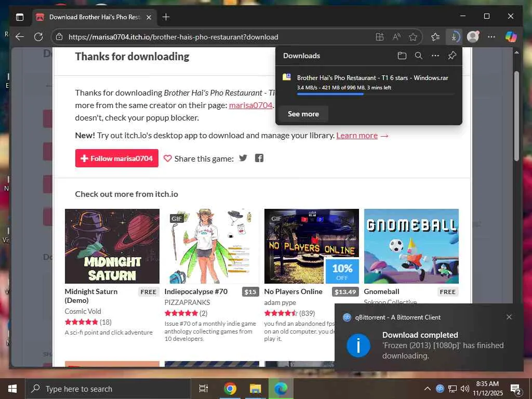Open downloads folder icon in panel
The height and width of the screenshot is (399, 532).
click(x=402, y=56)
